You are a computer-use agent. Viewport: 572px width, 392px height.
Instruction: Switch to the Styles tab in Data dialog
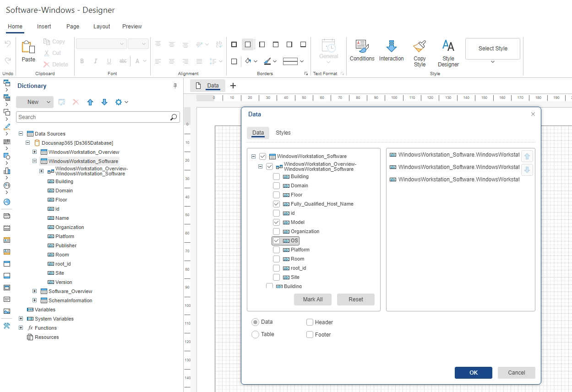[x=283, y=133]
